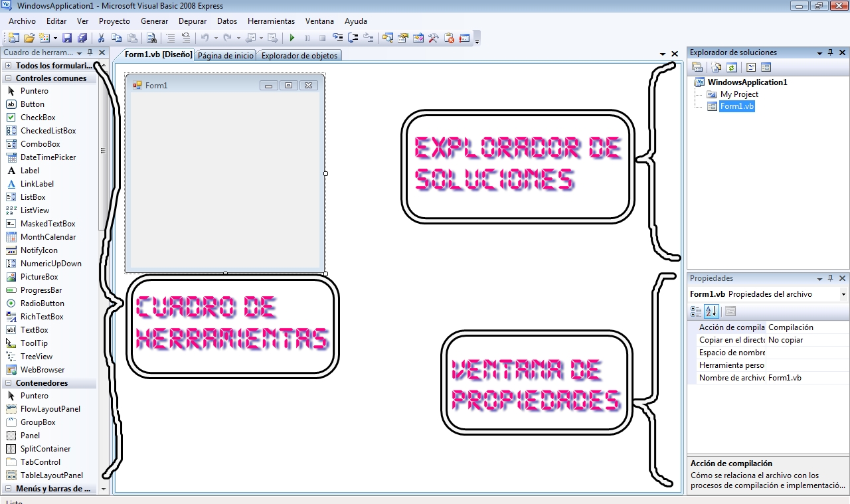The height and width of the screenshot is (504, 850).
Task: Open the Herramientas menu
Action: coord(271,21)
